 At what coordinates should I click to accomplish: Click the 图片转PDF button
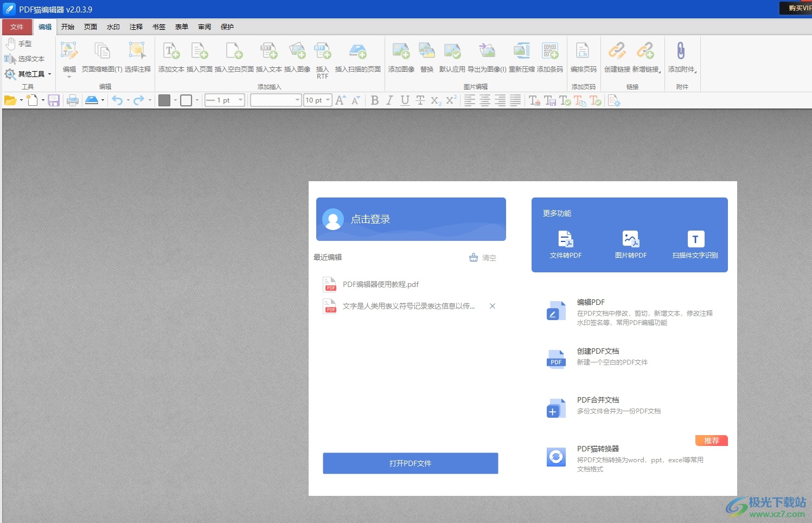pos(631,245)
